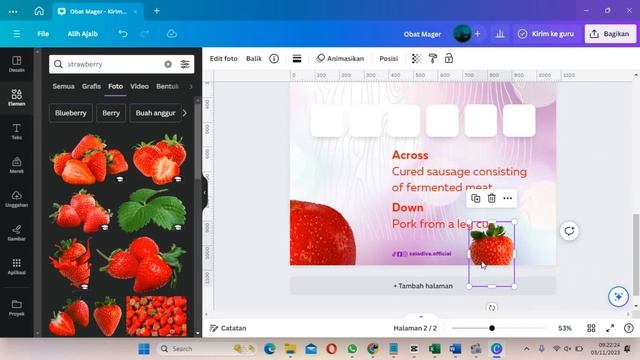
Task: Open the Magic assistant sparkle button
Action: [618, 296]
